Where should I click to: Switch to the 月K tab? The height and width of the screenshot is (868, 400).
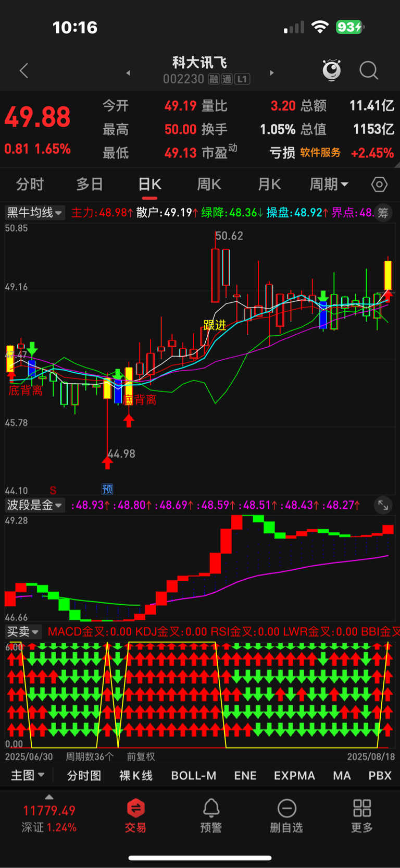pyautogui.click(x=269, y=184)
